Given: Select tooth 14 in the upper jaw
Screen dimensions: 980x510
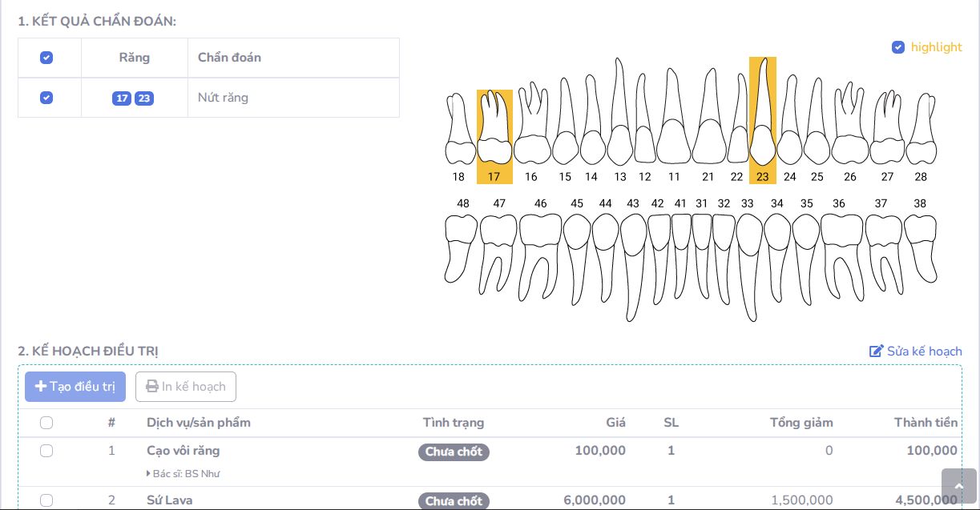Looking at the screenshot, I should point(592,128).
